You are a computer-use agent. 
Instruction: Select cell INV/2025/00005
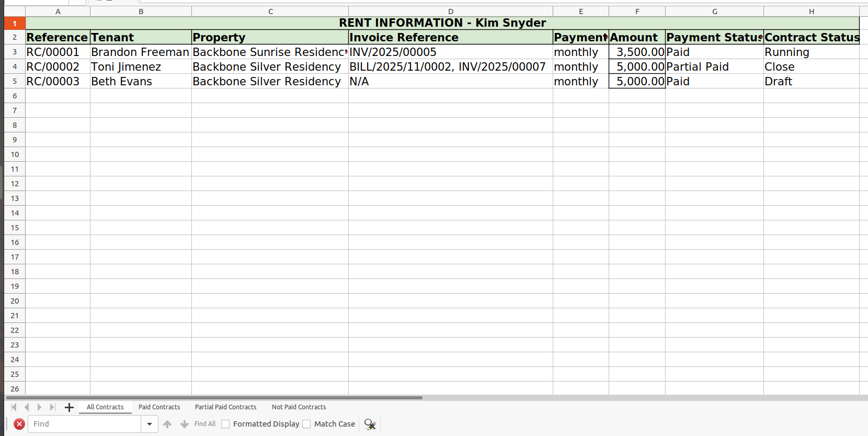(x=451, y=52)
